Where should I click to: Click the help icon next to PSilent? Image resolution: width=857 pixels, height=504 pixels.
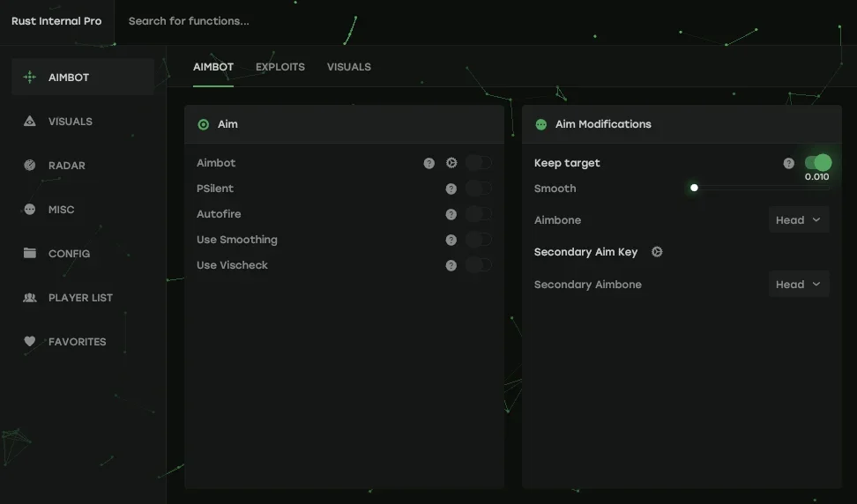tap(451, 189)
